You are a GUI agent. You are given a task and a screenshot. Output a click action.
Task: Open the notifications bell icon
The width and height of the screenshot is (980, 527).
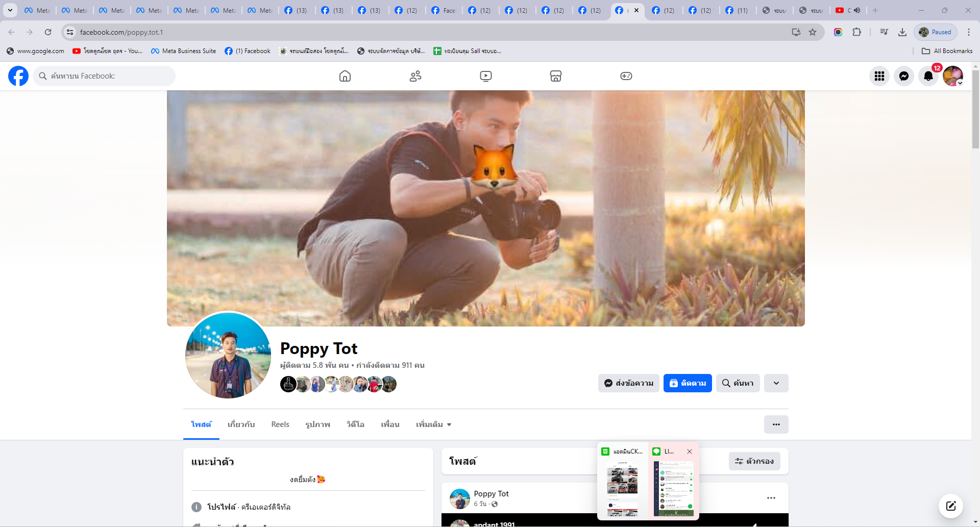point(928,76)
